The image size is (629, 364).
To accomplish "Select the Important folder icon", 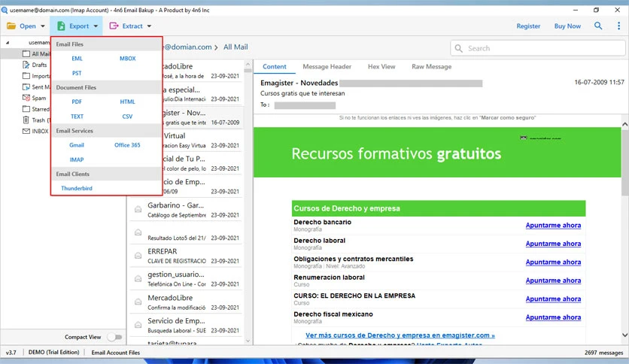I will [x=26, y=76].
